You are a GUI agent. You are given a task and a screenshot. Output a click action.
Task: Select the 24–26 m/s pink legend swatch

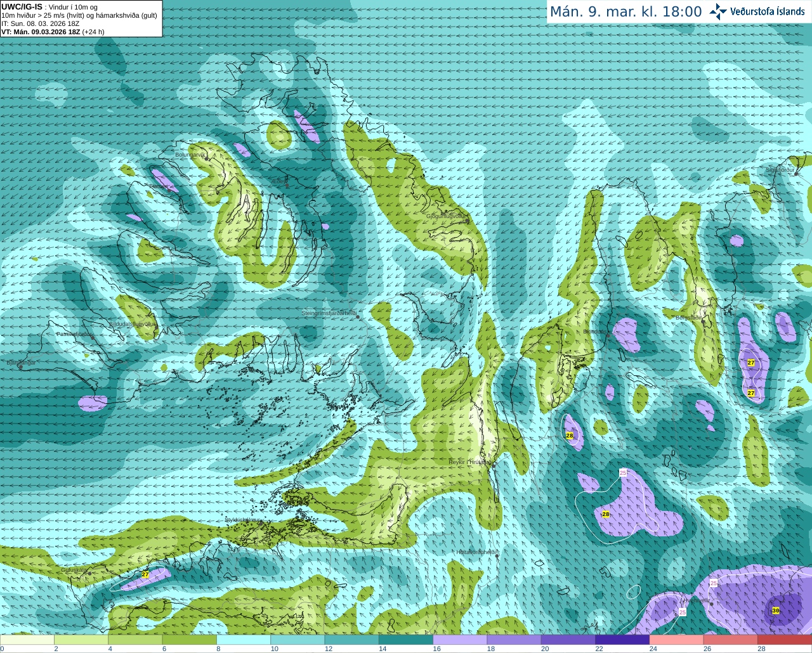[677, 640]
